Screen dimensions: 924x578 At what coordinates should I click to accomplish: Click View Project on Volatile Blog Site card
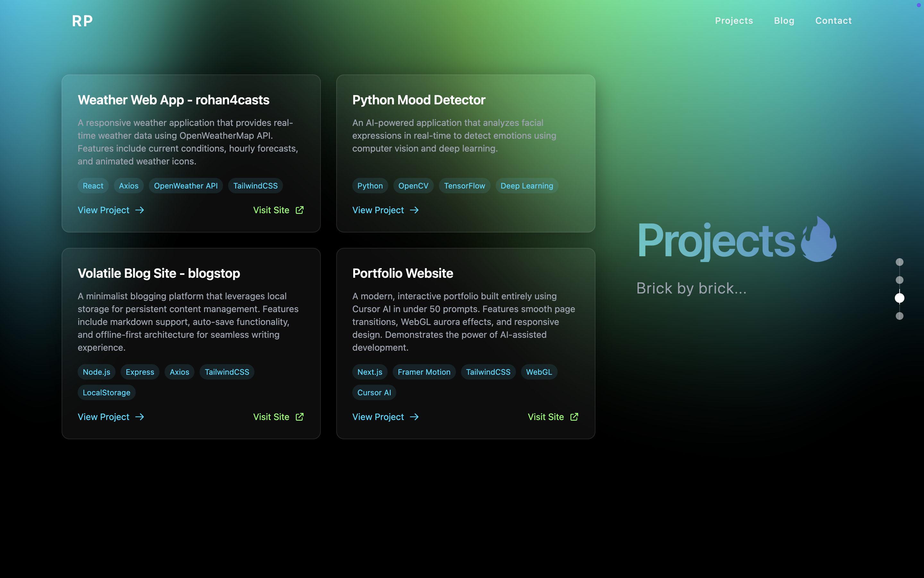[104, 417]
